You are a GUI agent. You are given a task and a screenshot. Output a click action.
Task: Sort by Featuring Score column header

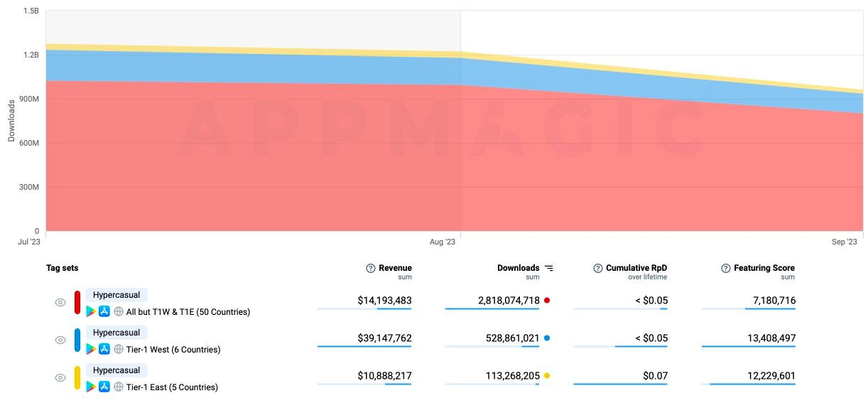coord(764,268)
